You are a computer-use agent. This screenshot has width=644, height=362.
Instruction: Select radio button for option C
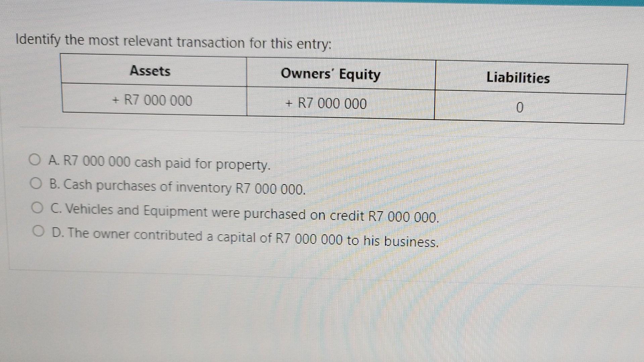[38, 207]
